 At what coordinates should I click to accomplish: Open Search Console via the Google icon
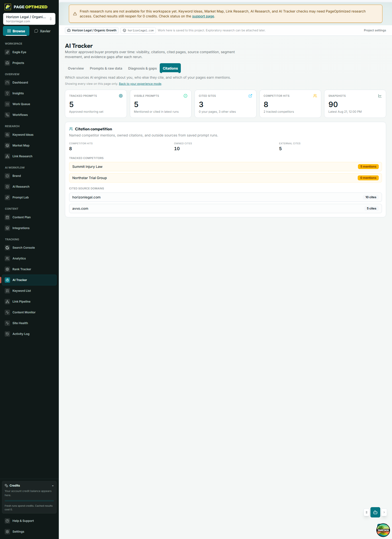[x=7, y=248]
